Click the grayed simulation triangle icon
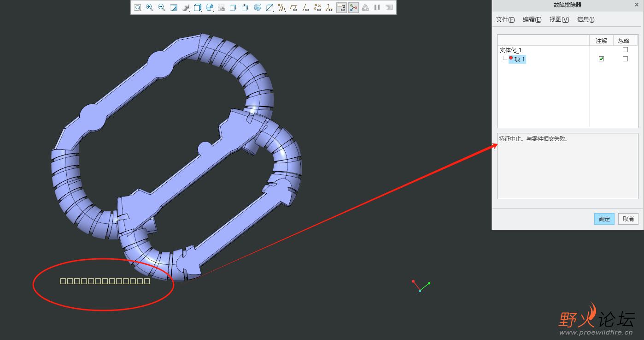This screenshot has height=340, width=644. pyautogui.click(x=365, y=7)
